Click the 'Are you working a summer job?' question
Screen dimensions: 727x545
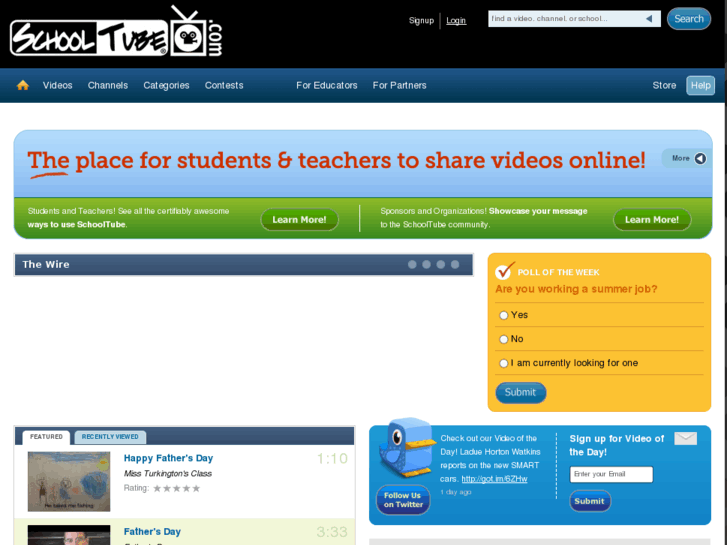(576, 289)
